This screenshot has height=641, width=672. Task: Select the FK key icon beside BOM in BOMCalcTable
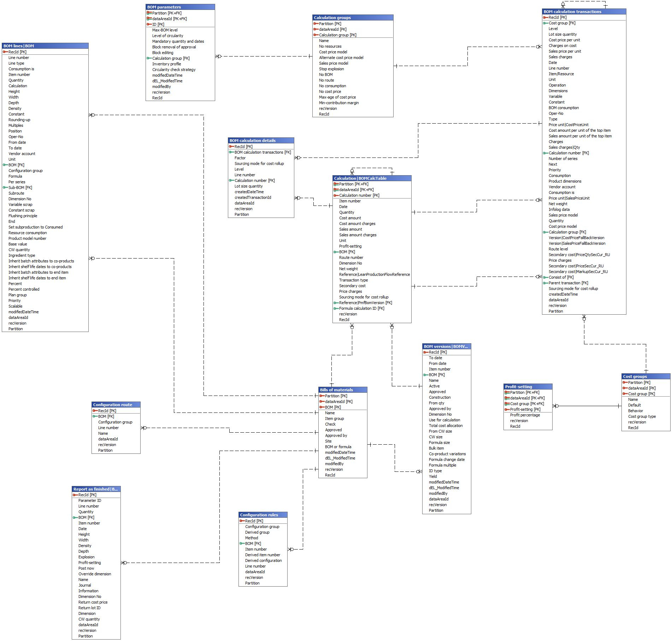(x=335, y=252)
